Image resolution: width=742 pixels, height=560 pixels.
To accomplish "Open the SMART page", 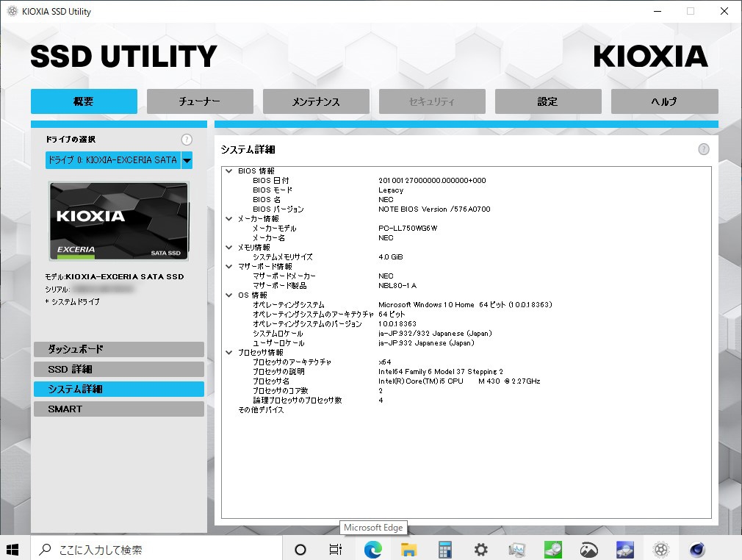I will point(119,409).
